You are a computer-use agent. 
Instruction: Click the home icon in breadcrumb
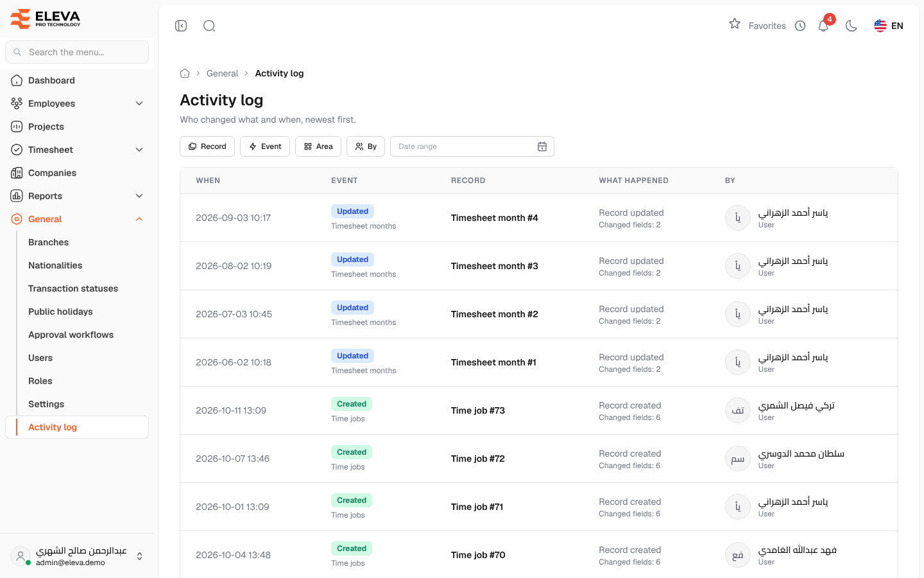(x=185, y=73)
